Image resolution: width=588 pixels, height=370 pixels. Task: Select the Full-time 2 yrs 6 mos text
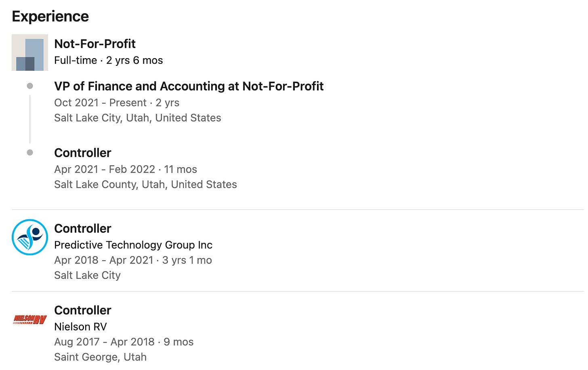point(109,60)
